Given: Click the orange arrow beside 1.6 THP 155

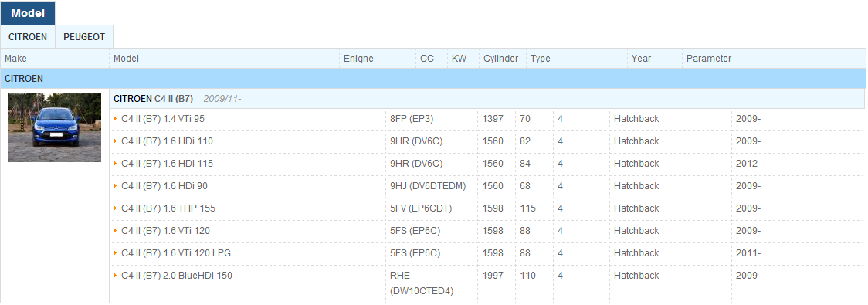Looking at the screenshot, I should click(x=116, y=208).
